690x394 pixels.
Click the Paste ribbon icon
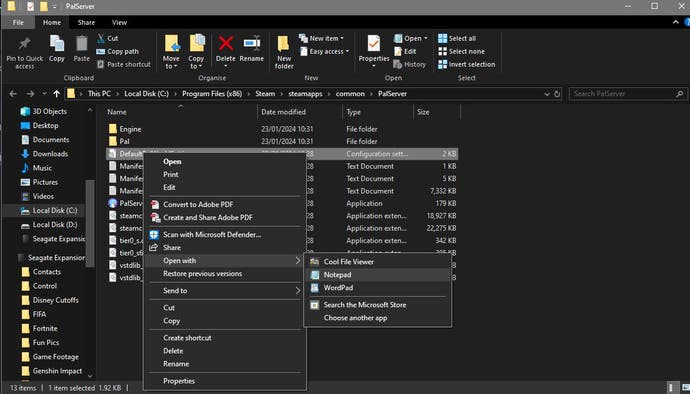(81, 44)
